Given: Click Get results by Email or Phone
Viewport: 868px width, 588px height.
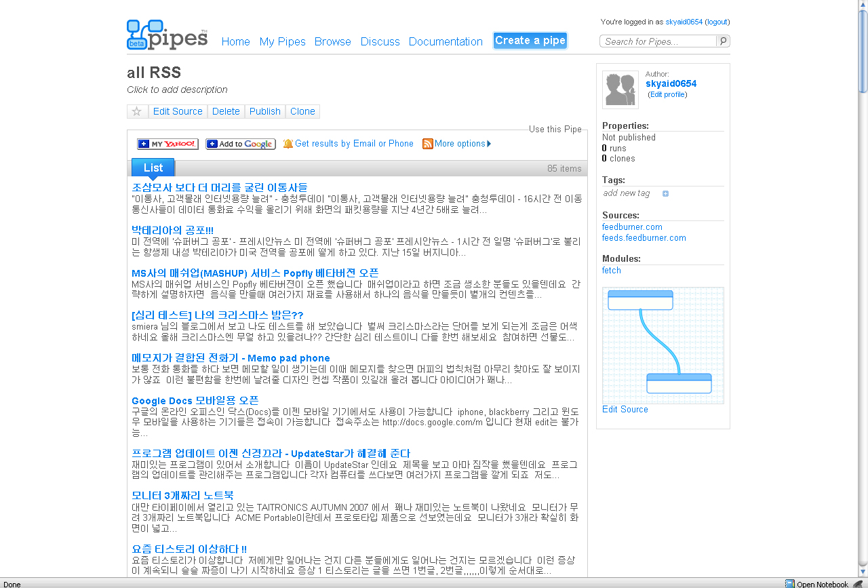Looking at the screenshot, I should point(354,144).
